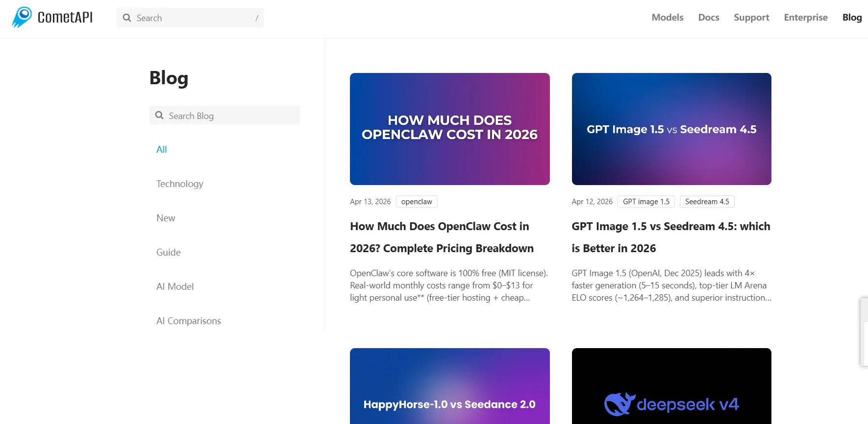Click the magnifier icon in top search bar
The width and height of the screenshot is (868, 424).
tap(127, 18)
